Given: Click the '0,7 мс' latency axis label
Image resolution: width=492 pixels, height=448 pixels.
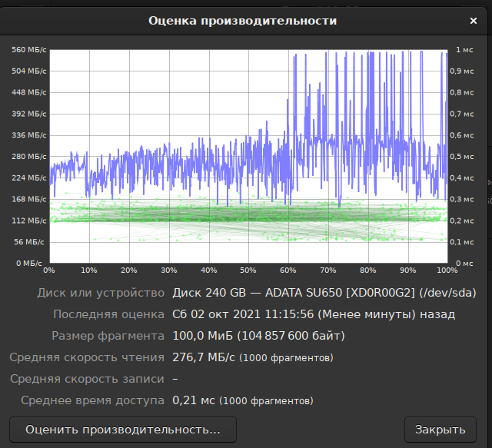Looking at the screenshot, I should (x=461, y=114).
